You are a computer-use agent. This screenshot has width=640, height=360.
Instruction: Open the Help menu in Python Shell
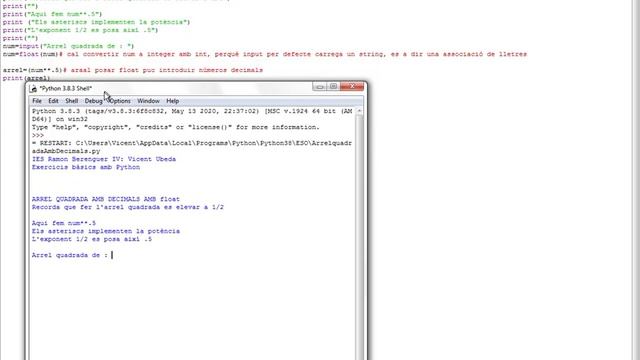click(x=172, y=101)
